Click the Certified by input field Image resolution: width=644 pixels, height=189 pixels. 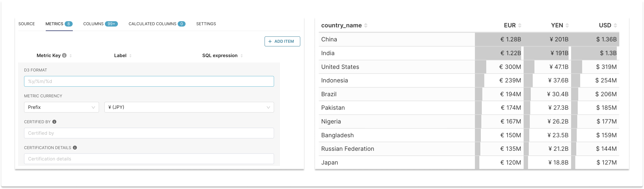(x=149, y=133)
